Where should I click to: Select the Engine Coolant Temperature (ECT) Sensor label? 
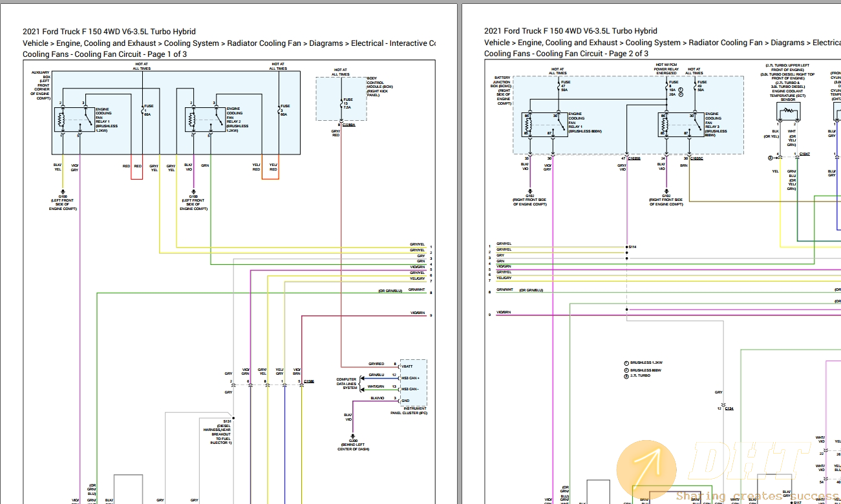coord(787,83)
